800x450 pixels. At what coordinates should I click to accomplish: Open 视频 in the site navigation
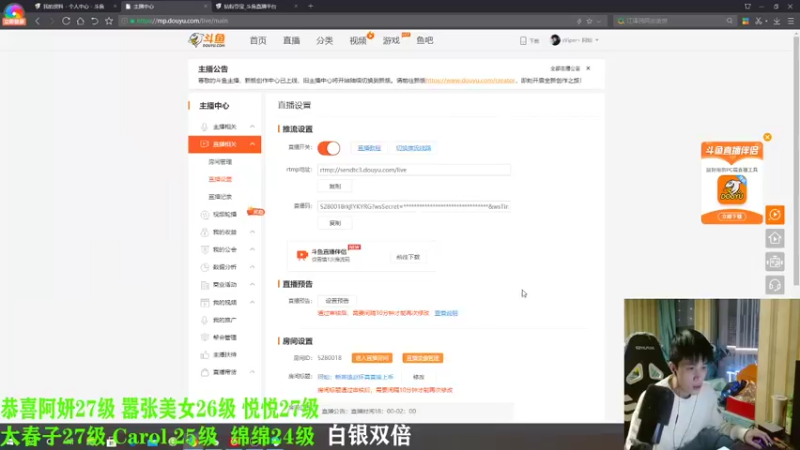358,40
